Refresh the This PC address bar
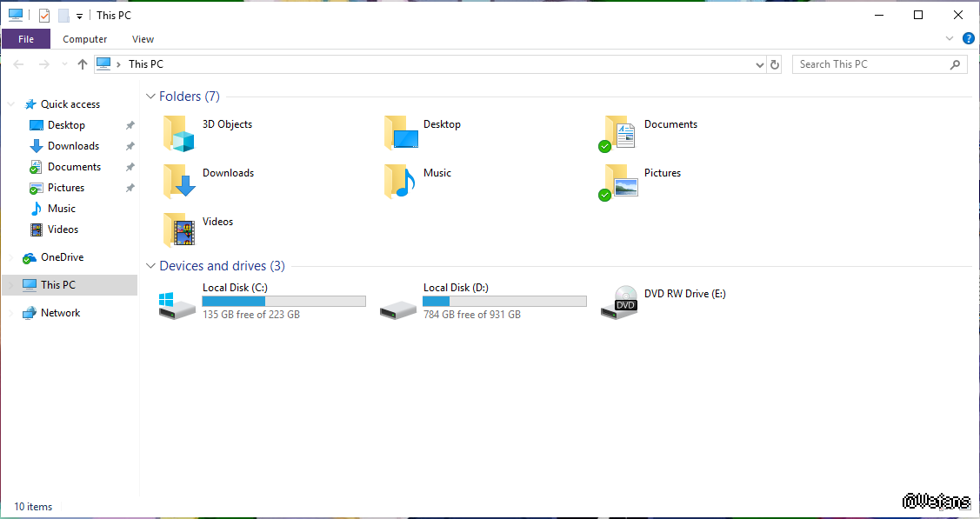The height and width of the screenshot is (519, 980). tap(775, 64)
